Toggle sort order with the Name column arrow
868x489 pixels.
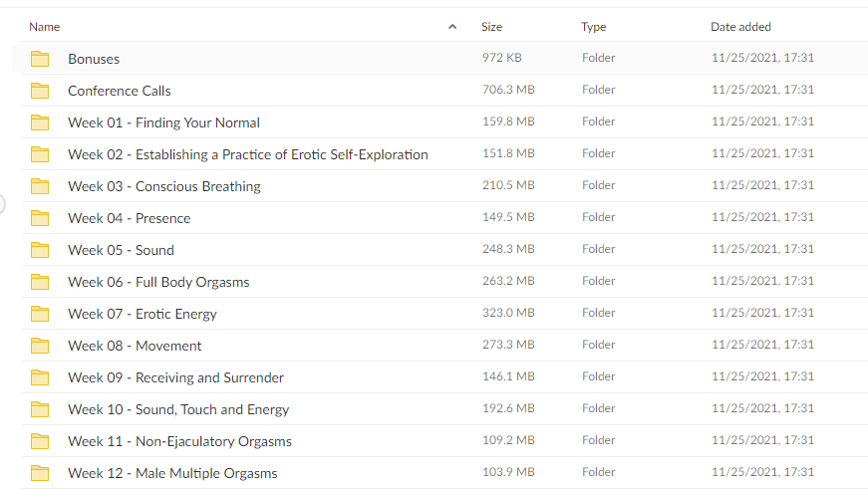[452, 27]
